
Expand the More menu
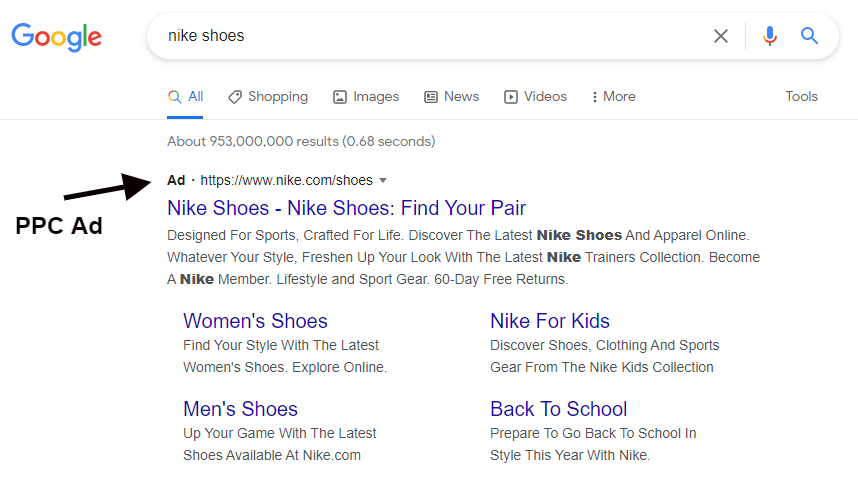[x=613, y=97]
